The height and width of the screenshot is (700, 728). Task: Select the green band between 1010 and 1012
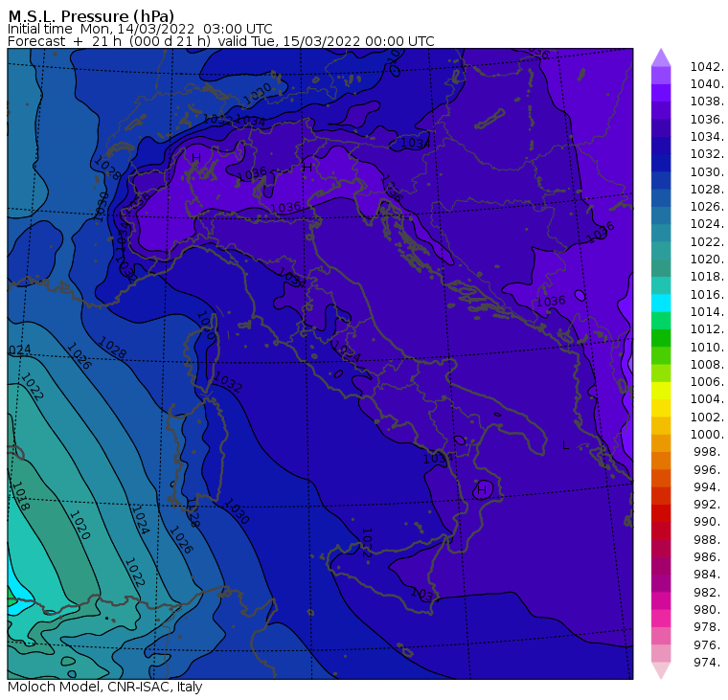(661, 338)
